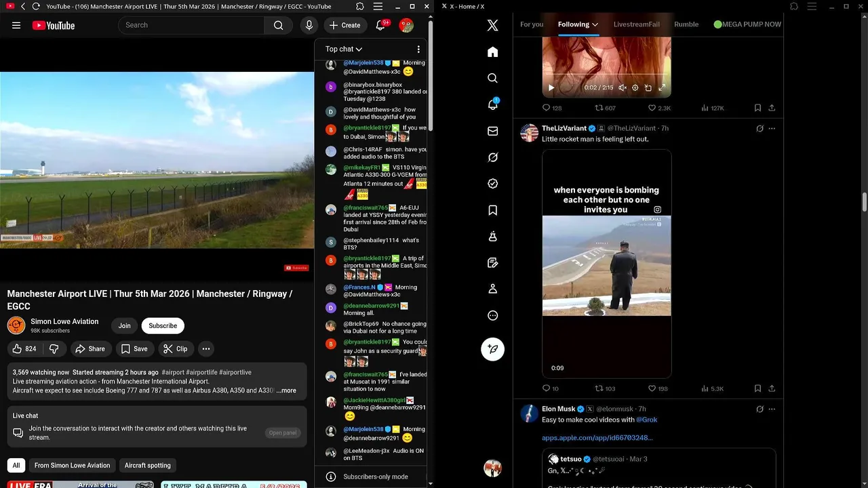Image resolution: width=868 pixels, height=488 pixels.
Task: Open MEGA PUMP NOW tab on X
Action: [x=747, y=24]
